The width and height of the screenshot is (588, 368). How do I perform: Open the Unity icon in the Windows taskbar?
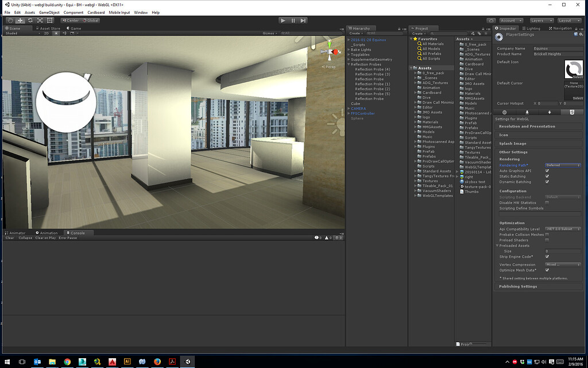coord(187,362)
